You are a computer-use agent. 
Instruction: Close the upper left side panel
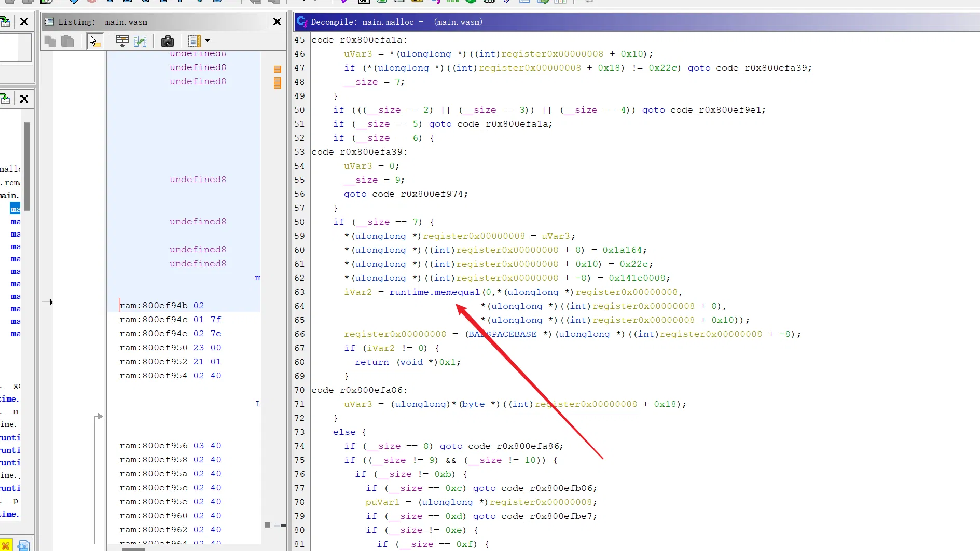[24, 22]
